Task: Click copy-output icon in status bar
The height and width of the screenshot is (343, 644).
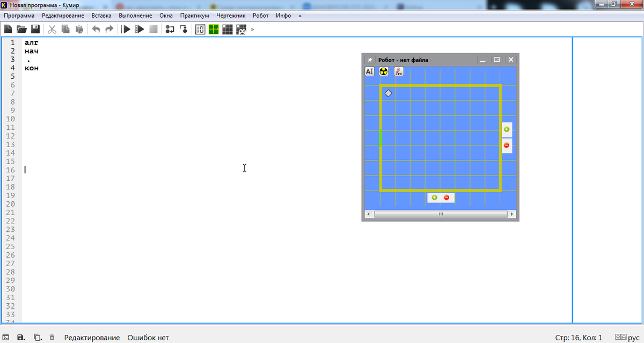Action: click(x=38, y=338)
